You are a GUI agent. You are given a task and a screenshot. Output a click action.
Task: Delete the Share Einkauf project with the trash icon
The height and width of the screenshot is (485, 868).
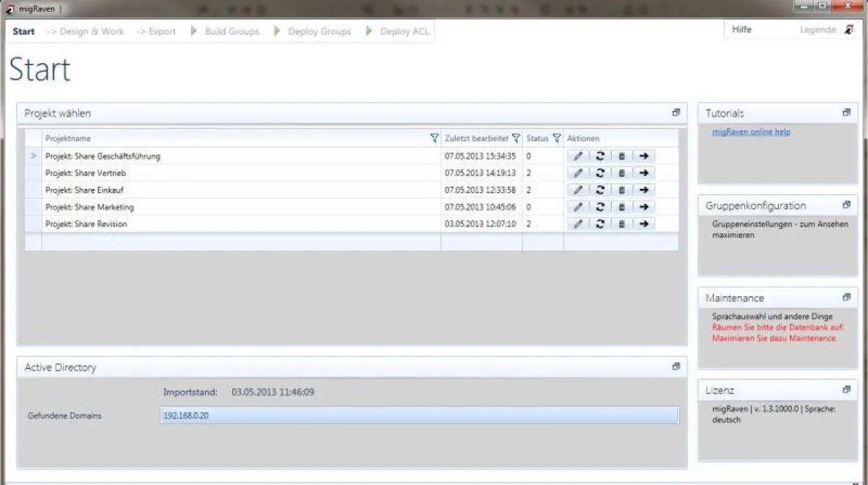[x=621, y=189]
